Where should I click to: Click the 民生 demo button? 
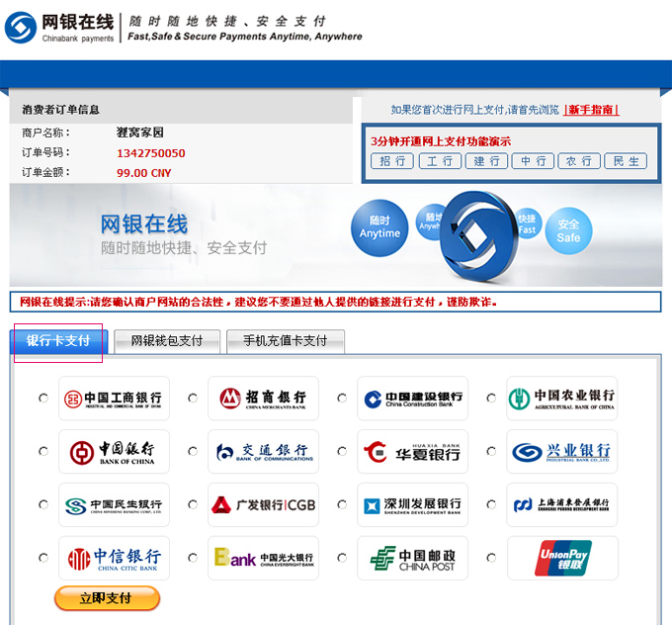(x=626, y=161)
